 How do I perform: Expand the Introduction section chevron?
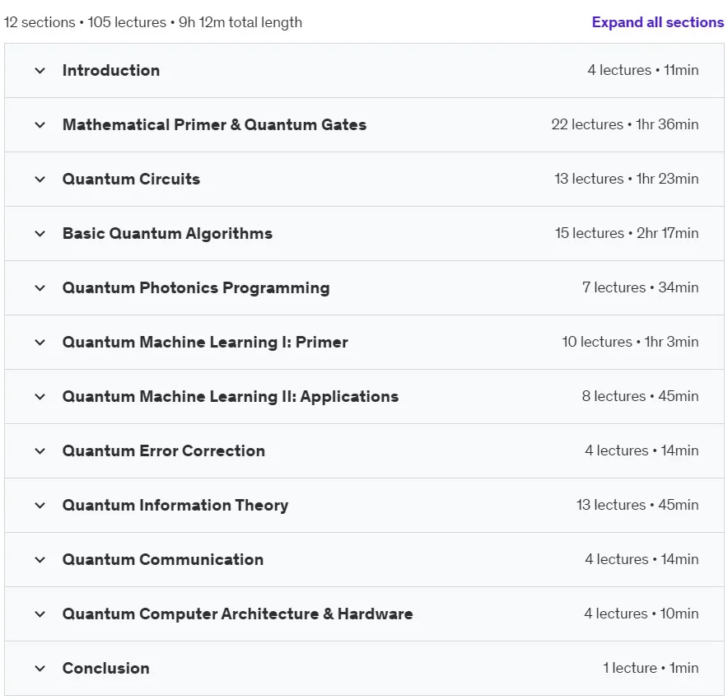click(40, 71)
